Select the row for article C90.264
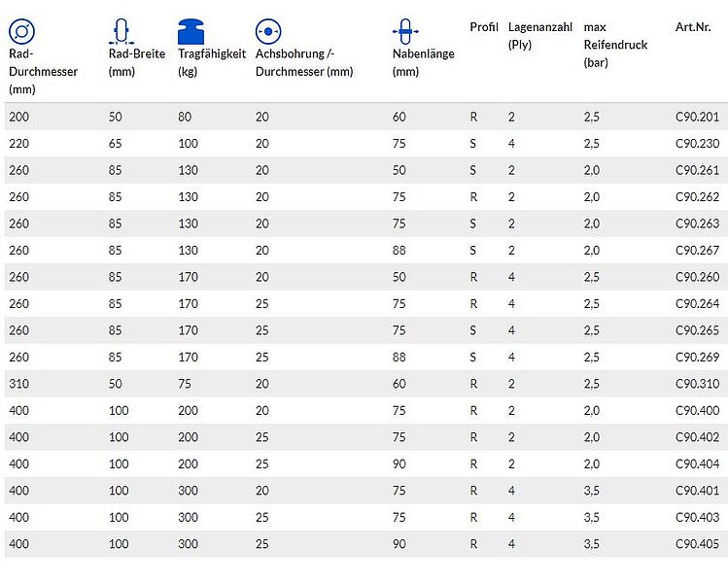728x583 pixels. tap(365, 303)
